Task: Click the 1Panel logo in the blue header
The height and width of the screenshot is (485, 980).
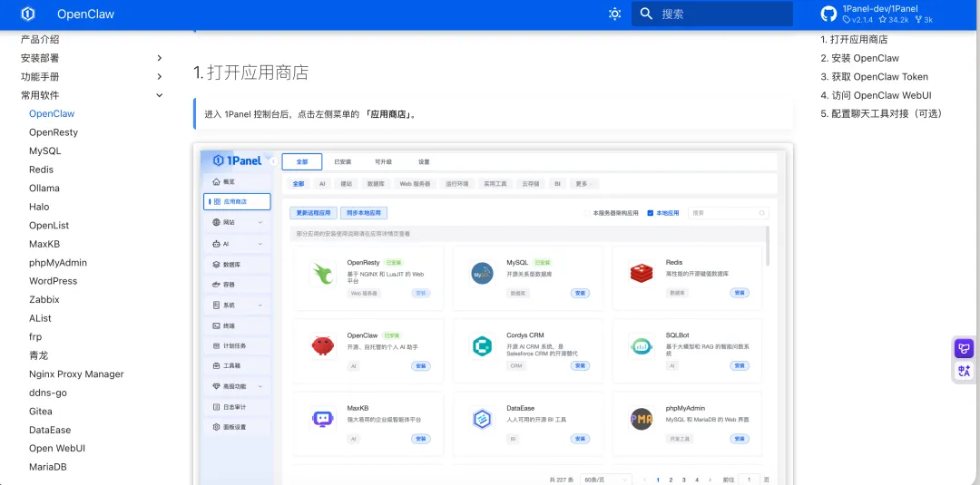Action: 27,14
